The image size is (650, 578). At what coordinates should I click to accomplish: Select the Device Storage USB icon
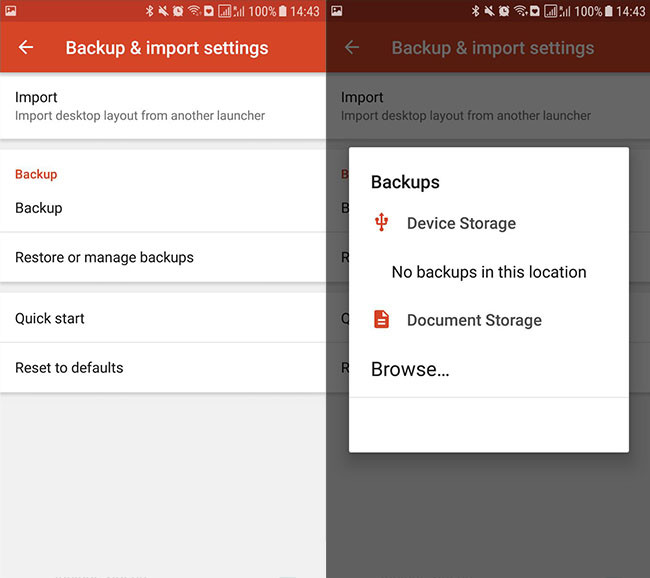point(381,222)
